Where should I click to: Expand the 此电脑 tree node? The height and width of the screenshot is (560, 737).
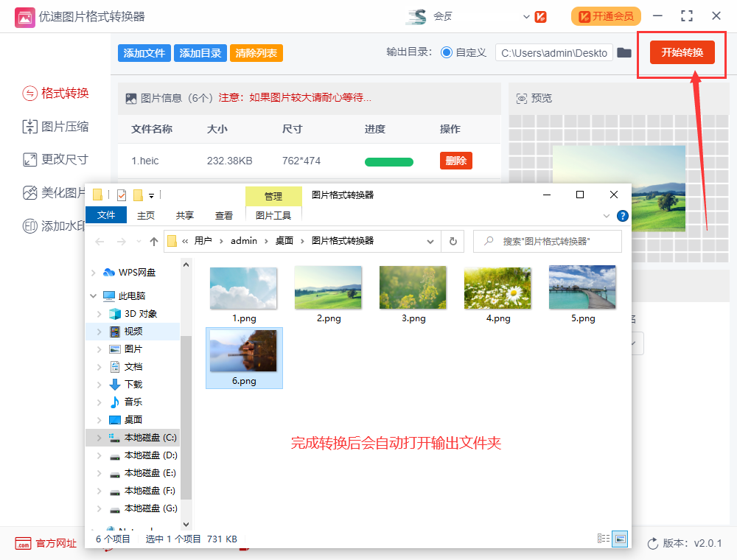(x=94, y=296)
